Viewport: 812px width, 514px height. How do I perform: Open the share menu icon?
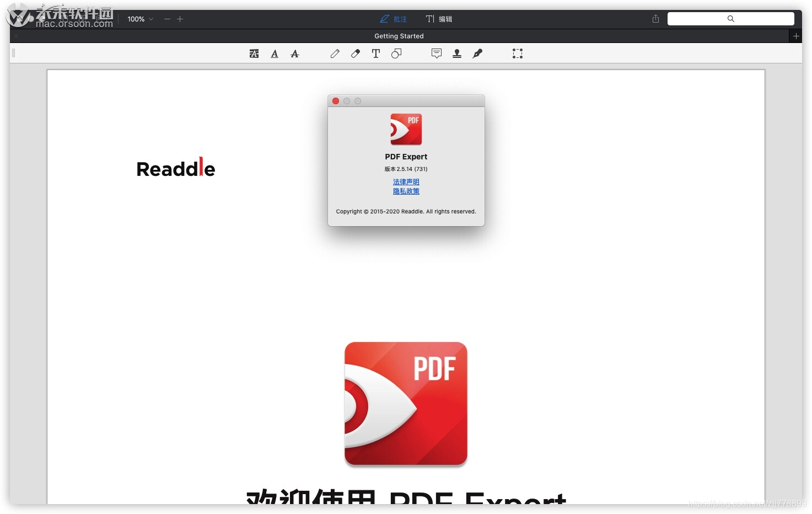655,19
